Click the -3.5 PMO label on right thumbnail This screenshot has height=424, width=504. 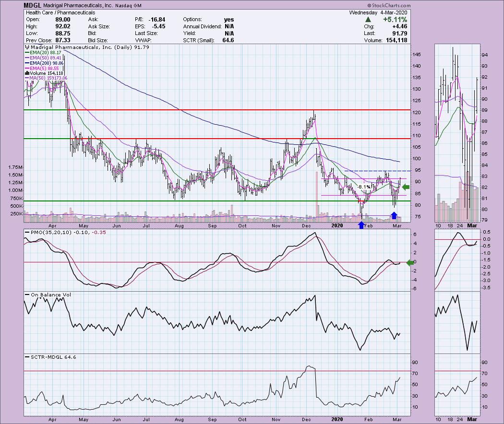point(486,287)
